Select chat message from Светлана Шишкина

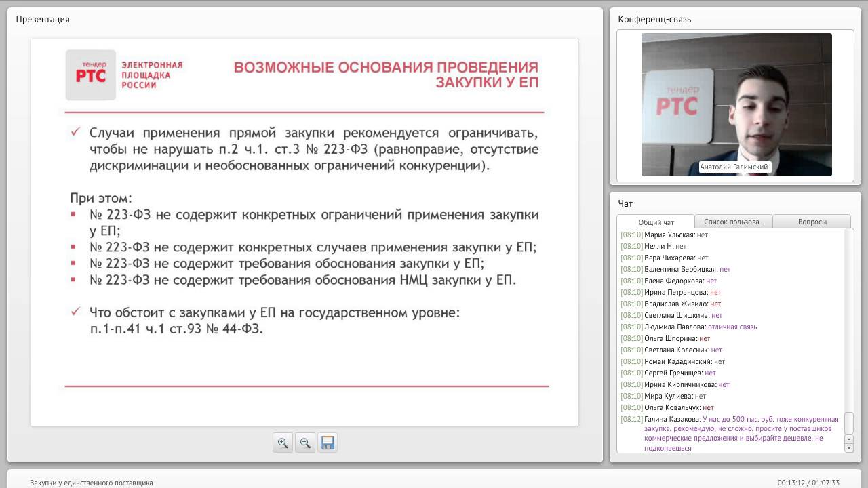tap(671, 315)
